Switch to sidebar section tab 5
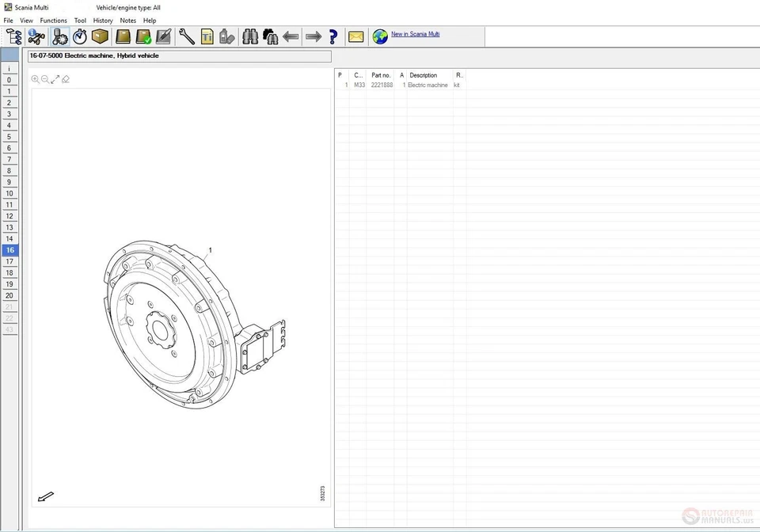 coord(9,136)
